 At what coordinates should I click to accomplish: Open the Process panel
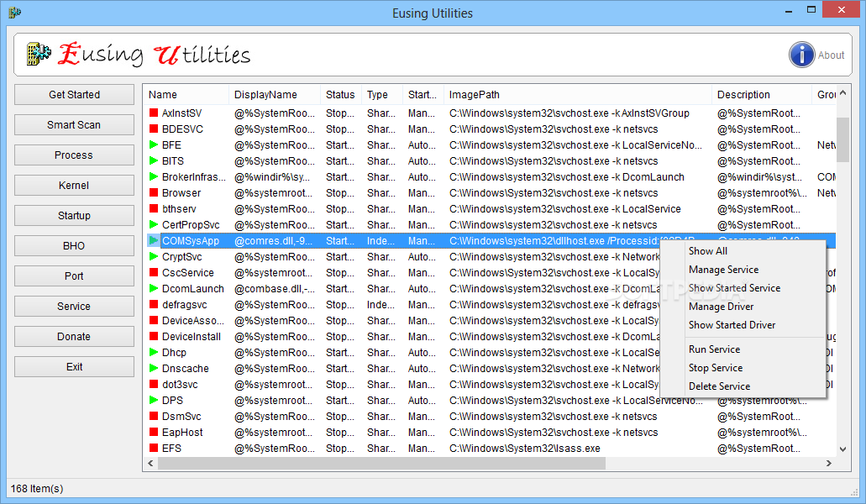click(x=74, y=155)
